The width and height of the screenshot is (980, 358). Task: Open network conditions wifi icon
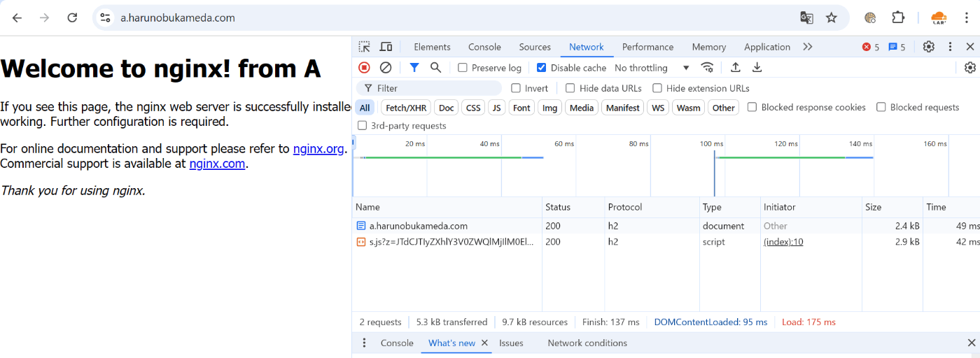coord(708,68)
